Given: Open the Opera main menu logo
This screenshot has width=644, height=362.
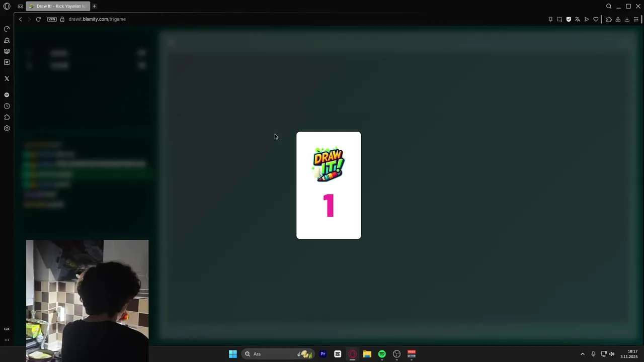Looking at the screenshot, I should [7, 7].
